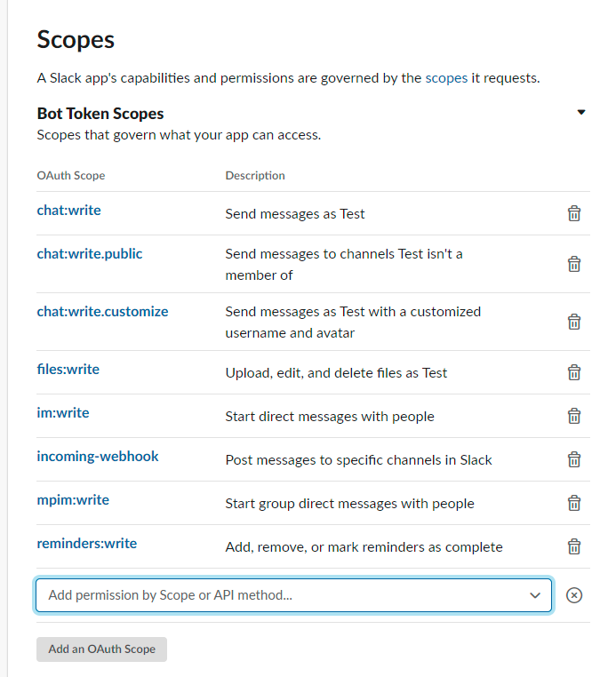Open the reminders:write scope link
This screenshot has width=616, height=677.
point(87,543)
